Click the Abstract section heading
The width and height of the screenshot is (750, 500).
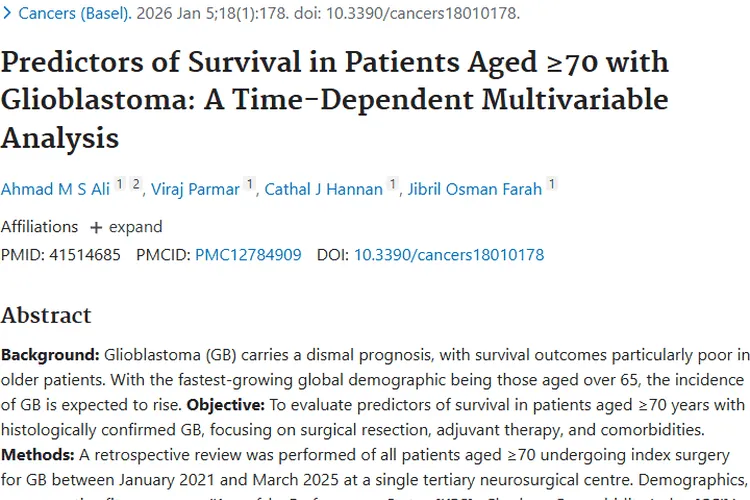pos(46,316)
